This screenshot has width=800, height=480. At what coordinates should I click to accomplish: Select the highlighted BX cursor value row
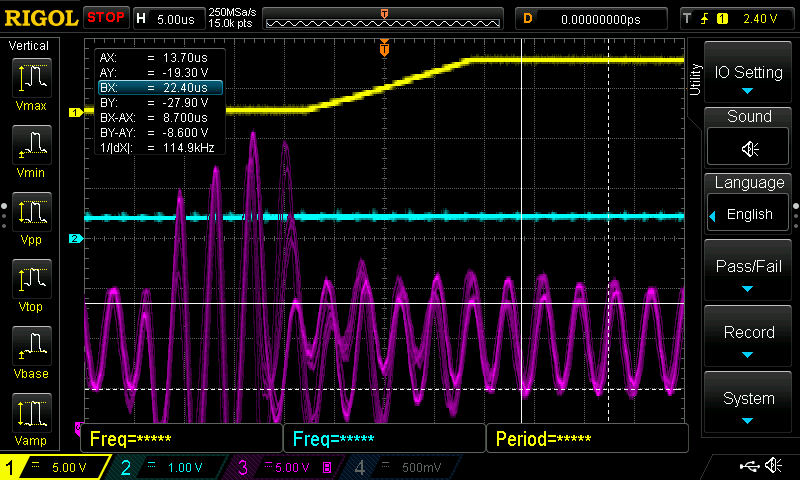point(158,88)
